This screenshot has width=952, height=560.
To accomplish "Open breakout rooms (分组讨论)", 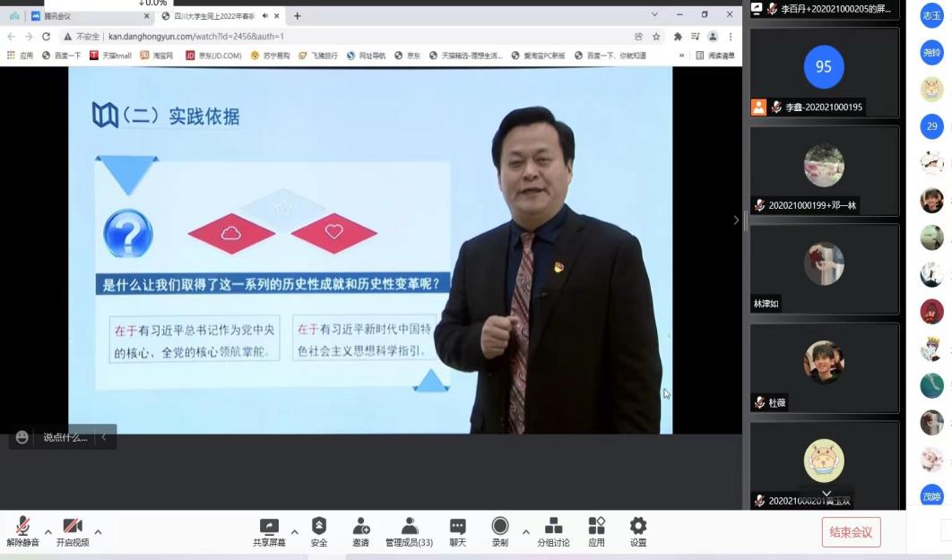I will click(x=553, y=529).
